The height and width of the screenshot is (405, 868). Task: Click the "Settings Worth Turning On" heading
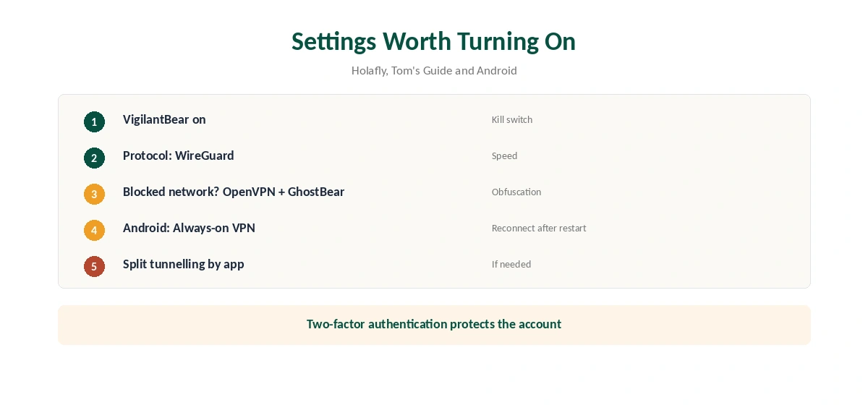[434, 41]
